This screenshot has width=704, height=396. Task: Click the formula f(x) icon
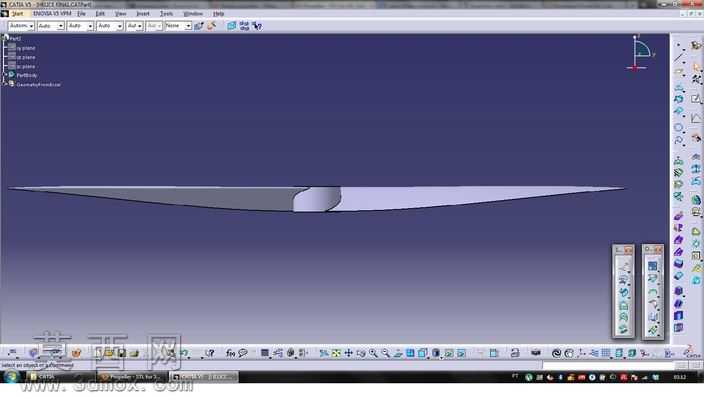[230, 353]
